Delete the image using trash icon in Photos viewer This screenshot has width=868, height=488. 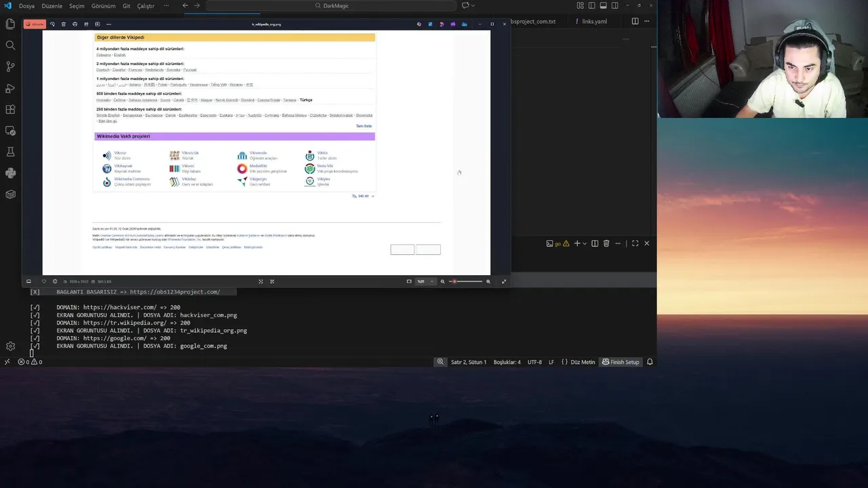click(64, 24)
